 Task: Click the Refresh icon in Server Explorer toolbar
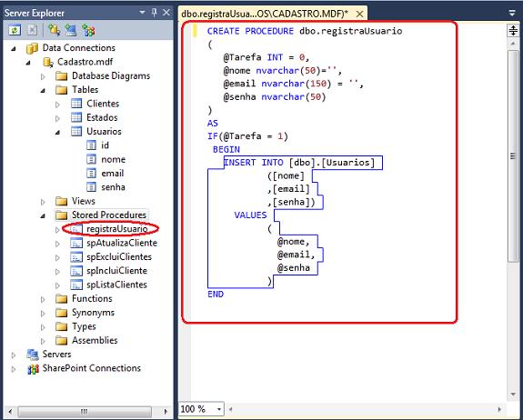pos(15,30)
